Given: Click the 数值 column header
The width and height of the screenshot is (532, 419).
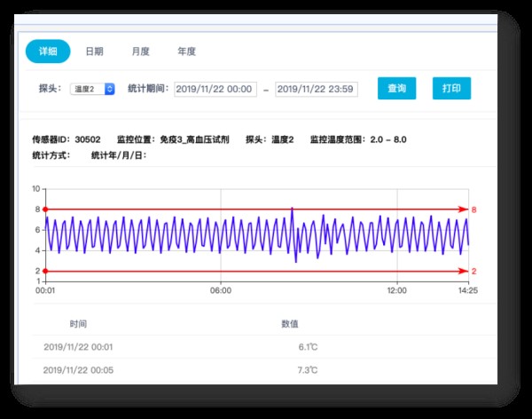Looking at the screenshot, I should 290,324.
